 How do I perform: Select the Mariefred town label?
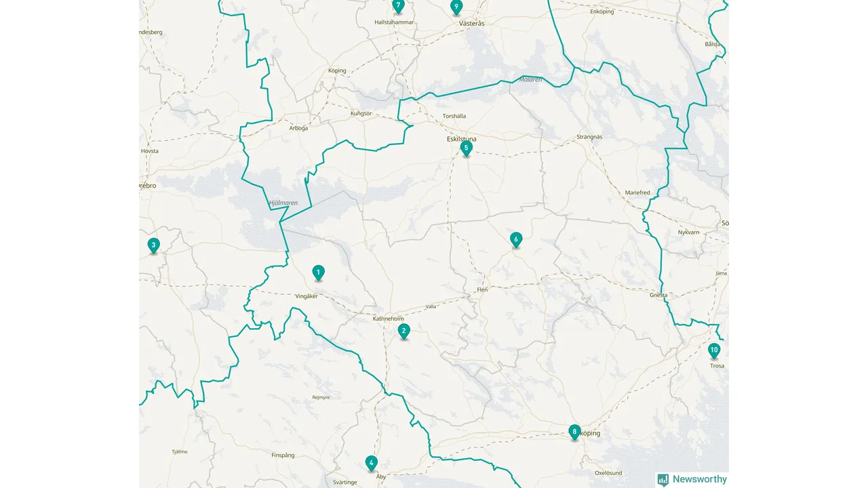[637, 192]
